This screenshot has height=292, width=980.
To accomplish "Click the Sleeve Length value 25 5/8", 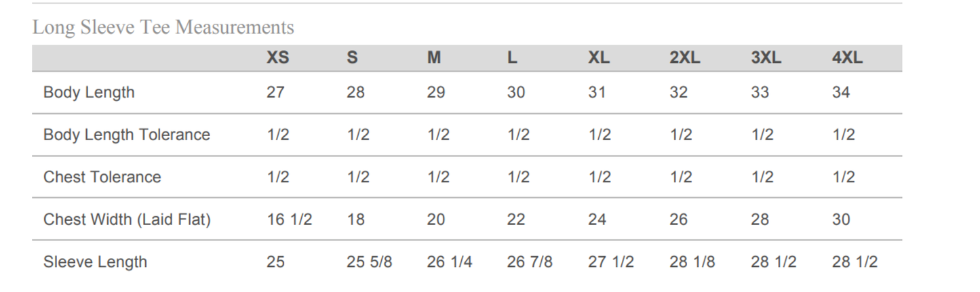I will pyautogui.click(x=369, y=262).
